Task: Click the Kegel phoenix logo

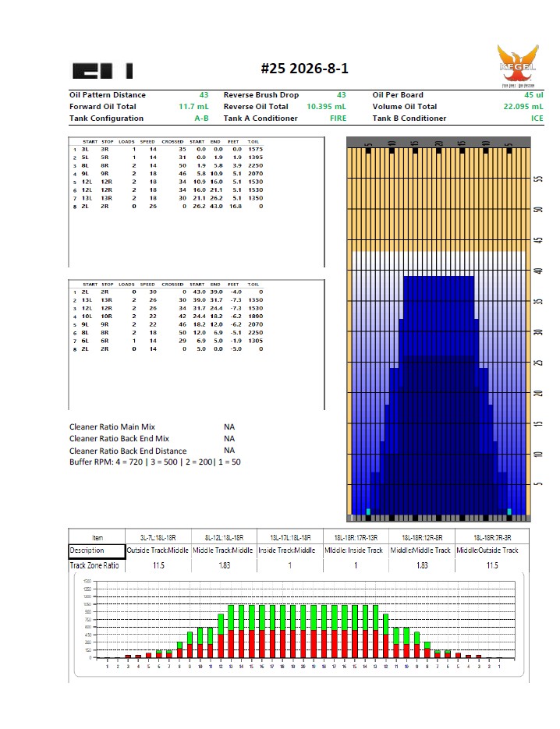Action: point(518,65)
